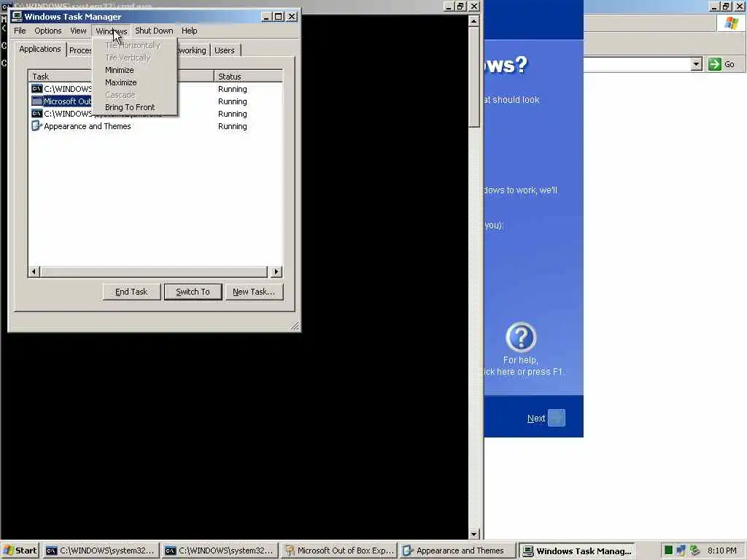Click the network connection tray icon
Viewport: 747px width, 560px height.
(681, 551)
